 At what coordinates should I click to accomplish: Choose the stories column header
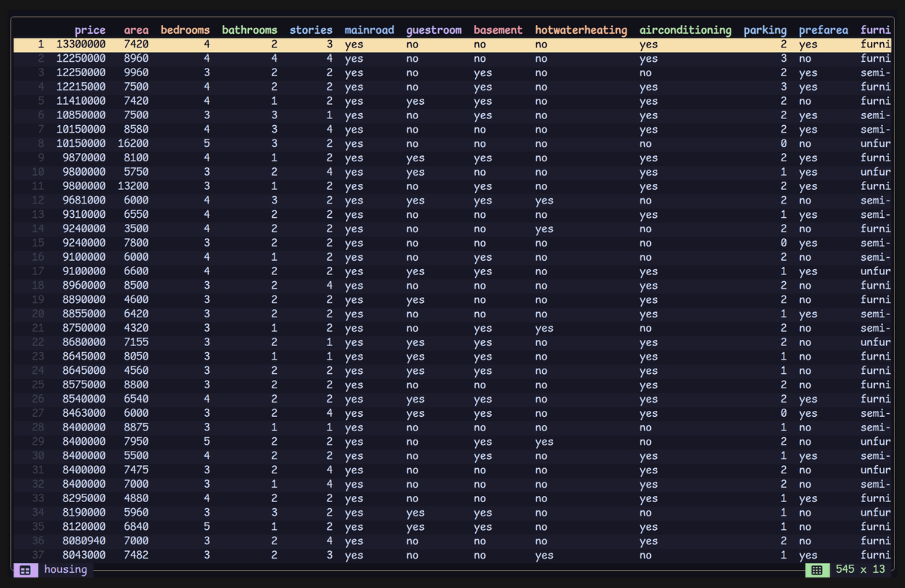tap(311, 30)
